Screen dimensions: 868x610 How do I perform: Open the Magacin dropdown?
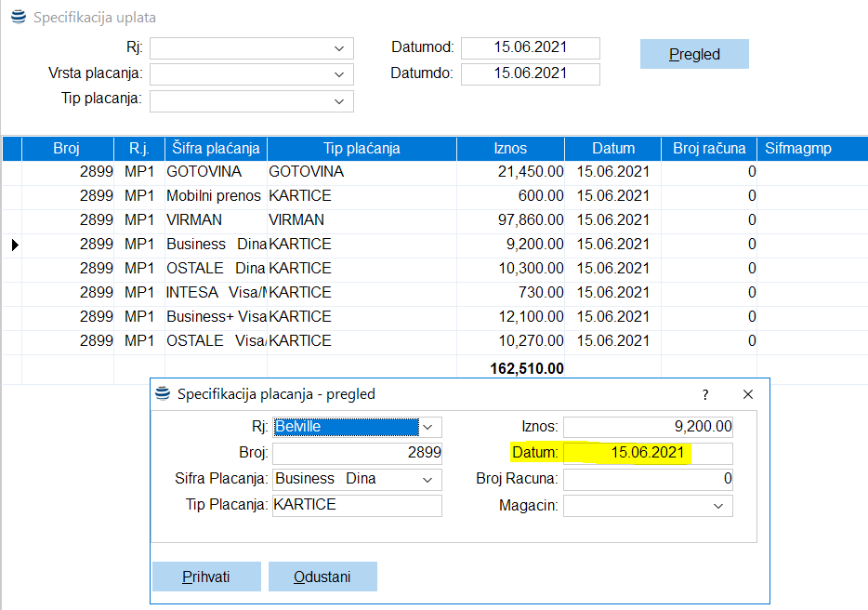coord(717,506)
